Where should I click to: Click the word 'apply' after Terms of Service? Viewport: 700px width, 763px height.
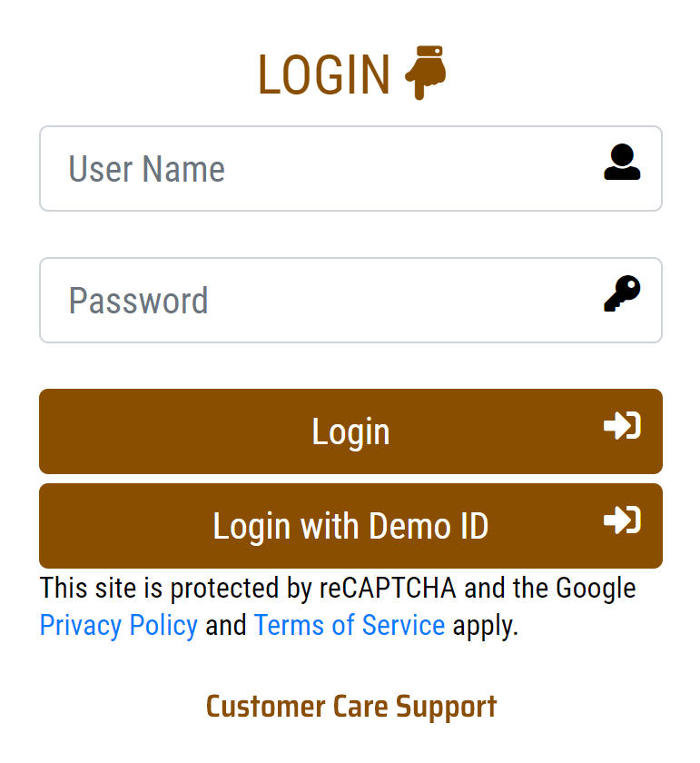coord(483,626)
